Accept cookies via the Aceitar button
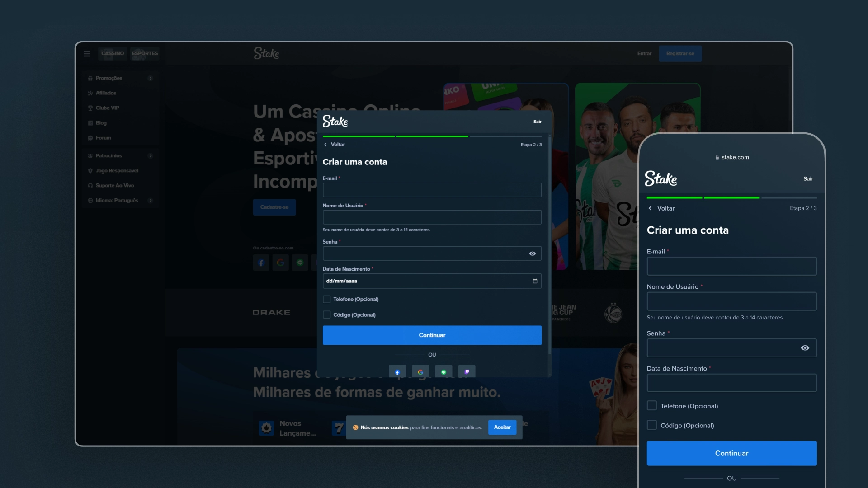This screenshot has width=868, height=488. point(502,427)
